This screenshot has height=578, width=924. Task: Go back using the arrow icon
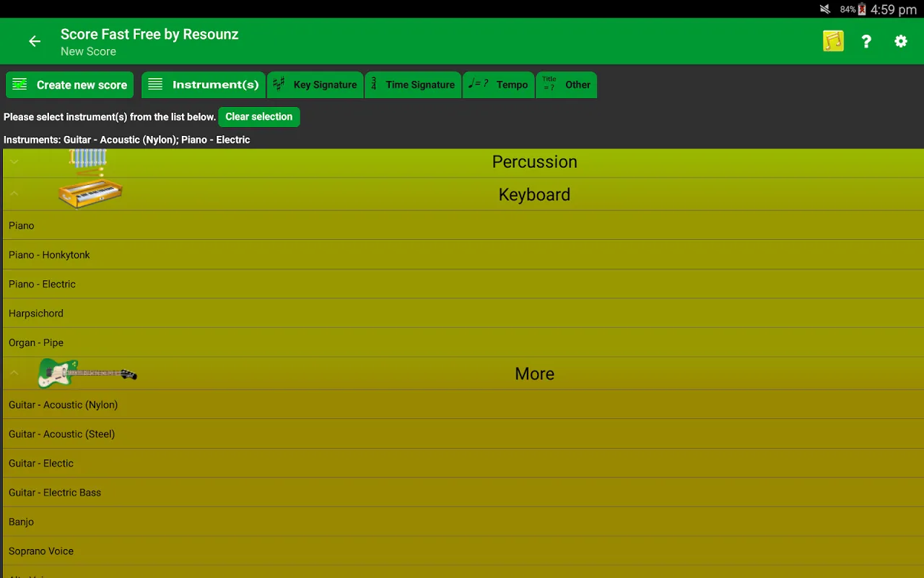35,41
